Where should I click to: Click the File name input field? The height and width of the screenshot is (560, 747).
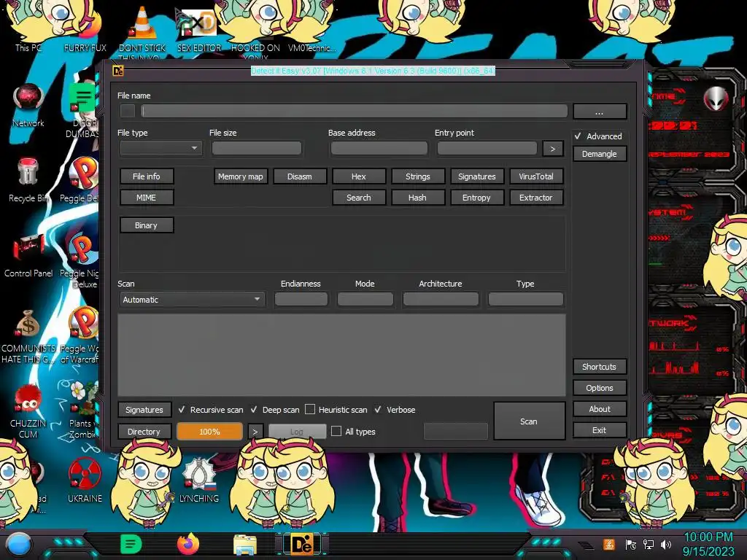(x=355, y=111)
